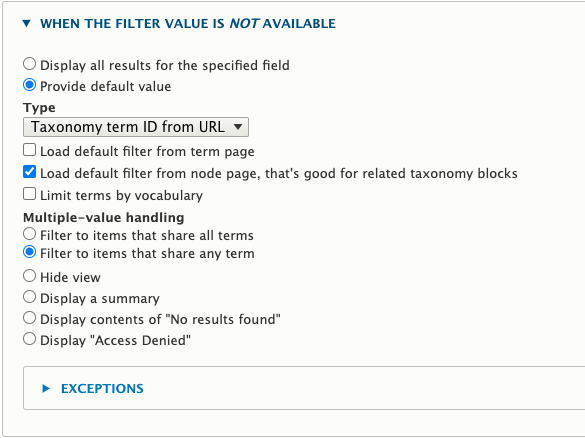This screenshot has height=438, width=585.
Task: Open the Type dropdown arrow
Action: [x=238, y=127]
